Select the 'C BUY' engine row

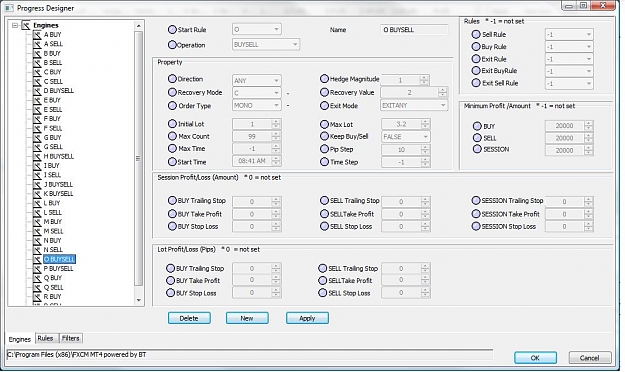[52, 72]
